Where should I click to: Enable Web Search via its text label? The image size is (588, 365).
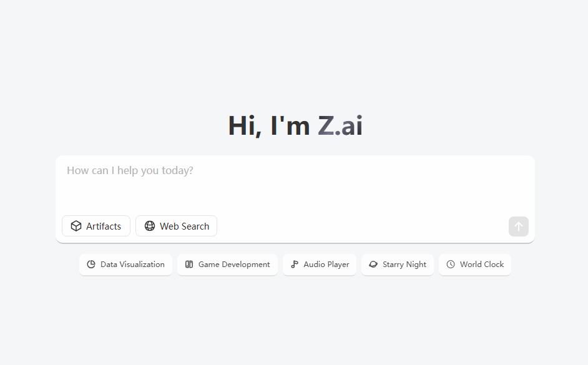[x=185, y=226]
